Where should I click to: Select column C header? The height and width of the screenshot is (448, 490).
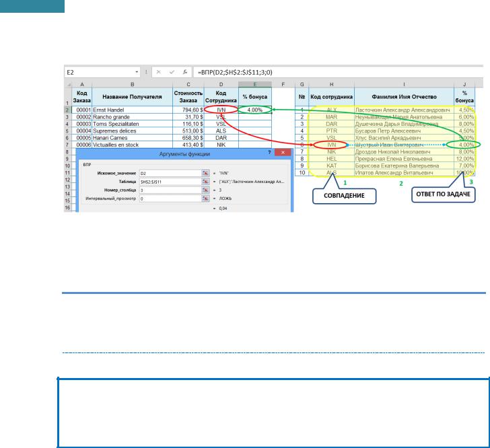coord(188,84)
